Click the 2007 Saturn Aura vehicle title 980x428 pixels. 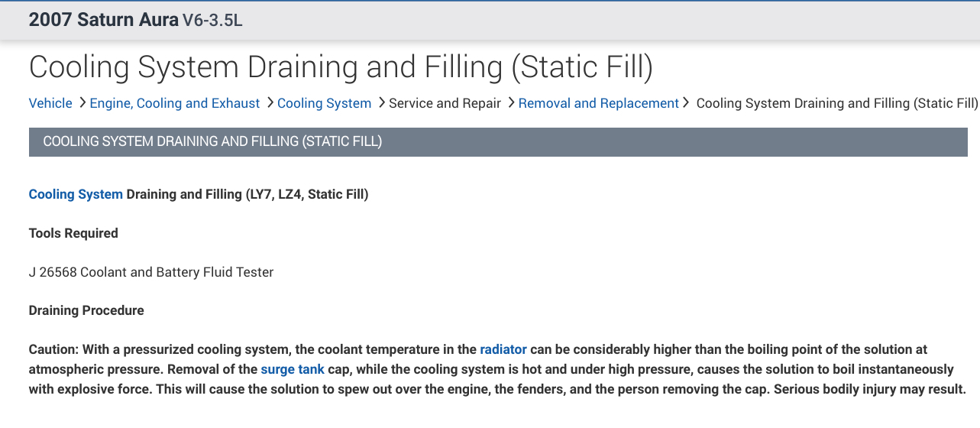pyautogui.click(x=103, y=20)
